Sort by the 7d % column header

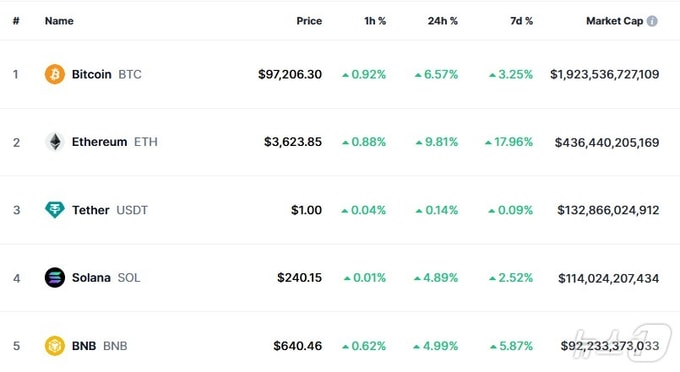[521, 21]
